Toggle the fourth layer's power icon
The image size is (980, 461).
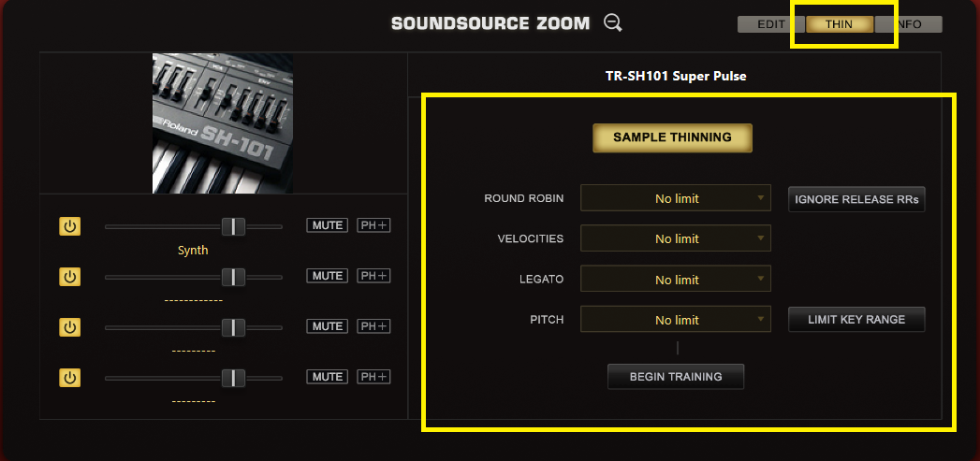(x=70, y=377)
